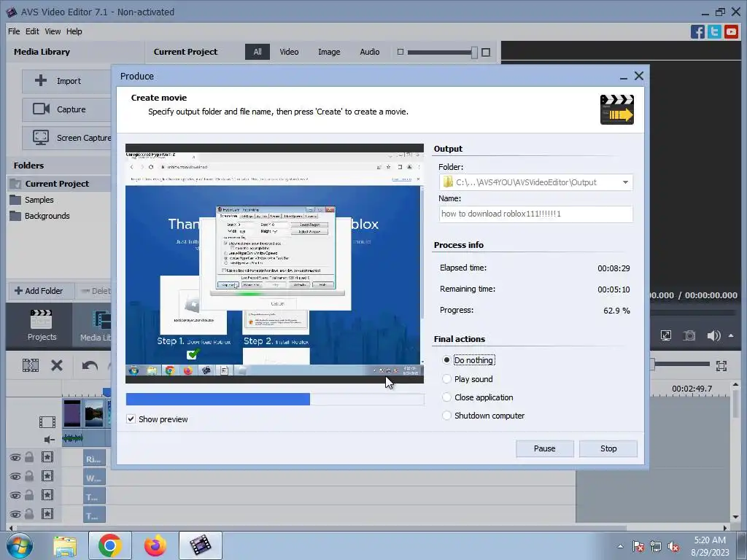The height and width of the screenshot is (560, 747).
Task: Click the small thumbnail size icon
Action: point(400,52)
